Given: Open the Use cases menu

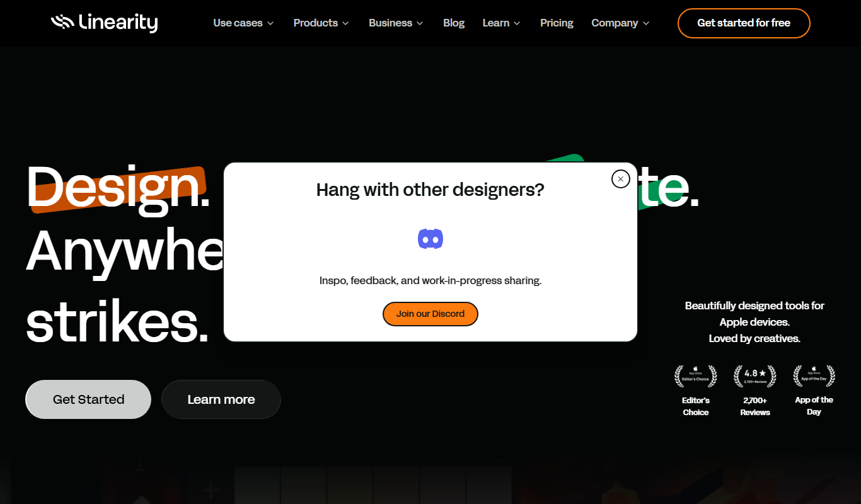Looking at the screenshot, I should point(244,23).
